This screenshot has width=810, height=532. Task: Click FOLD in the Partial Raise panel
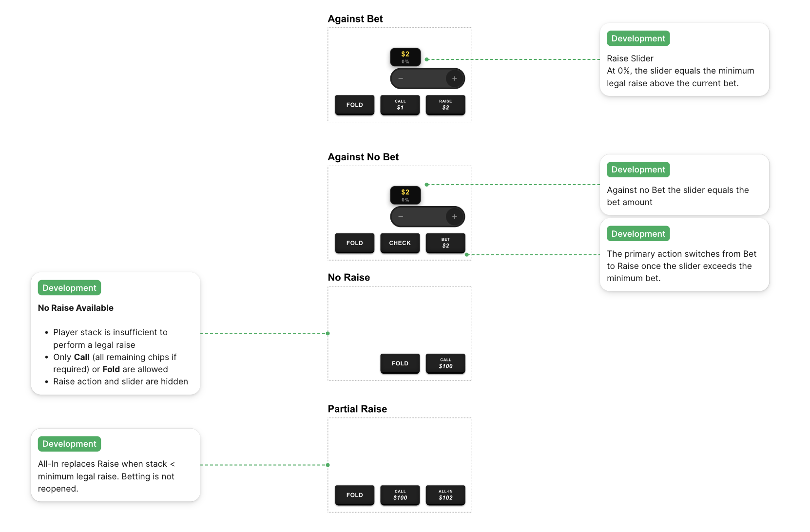point(354,495)
